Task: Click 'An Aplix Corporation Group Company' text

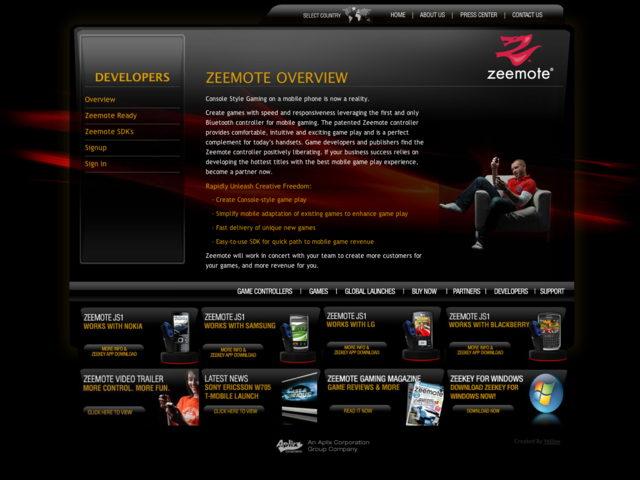Action: tap(338, 446)
